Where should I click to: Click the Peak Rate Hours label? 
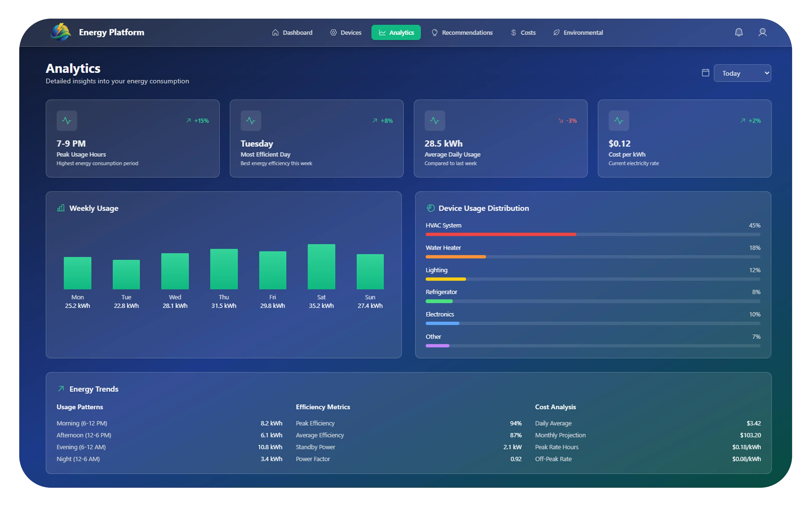coord(557,447)
